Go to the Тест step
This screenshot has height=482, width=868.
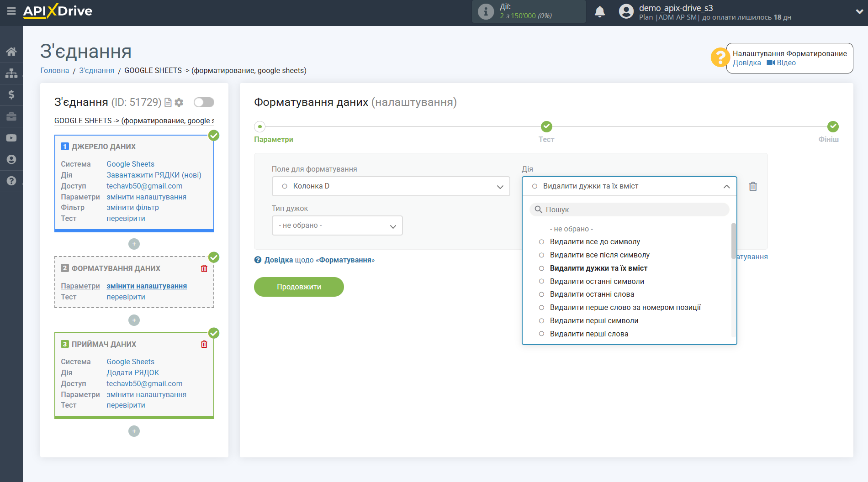coord(546,140)
